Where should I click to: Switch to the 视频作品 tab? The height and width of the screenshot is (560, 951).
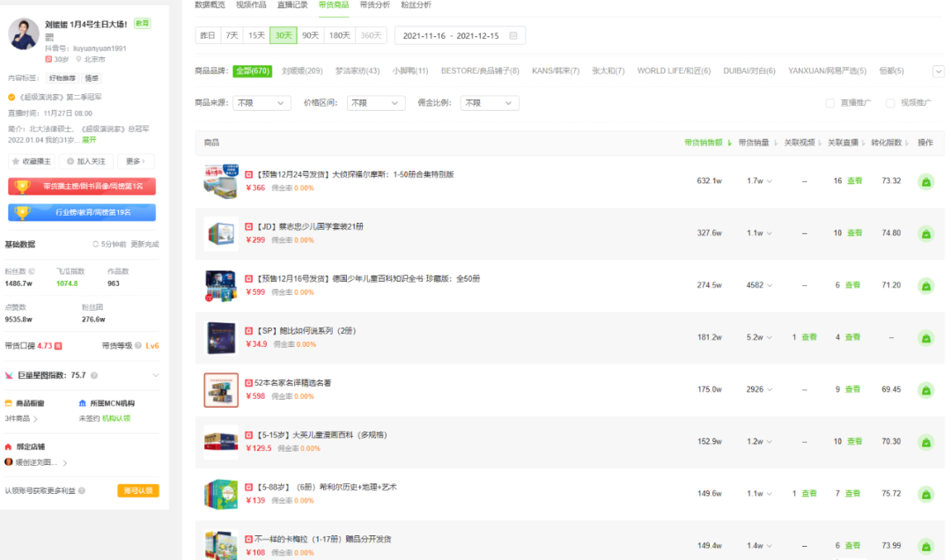tap(251, 5)
